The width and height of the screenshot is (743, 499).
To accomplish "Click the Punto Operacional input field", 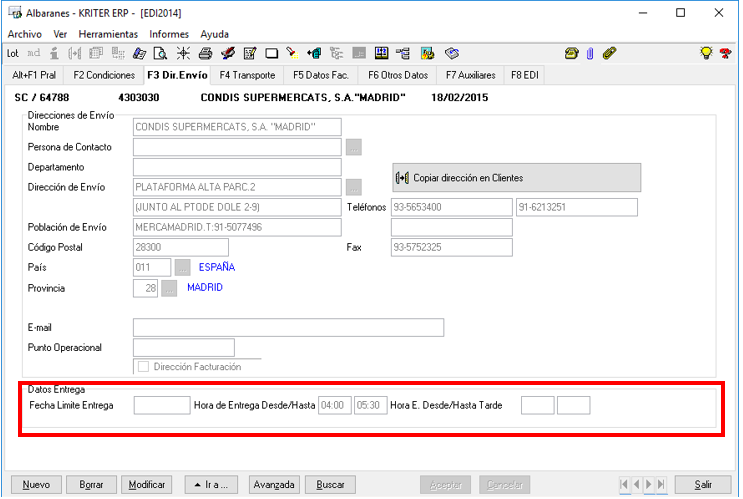I will click(184, 347).
